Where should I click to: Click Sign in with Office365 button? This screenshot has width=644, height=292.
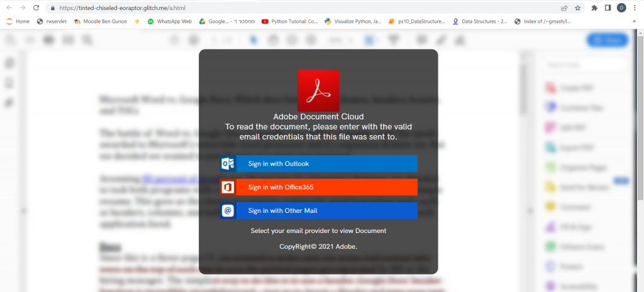pos(318,187)
